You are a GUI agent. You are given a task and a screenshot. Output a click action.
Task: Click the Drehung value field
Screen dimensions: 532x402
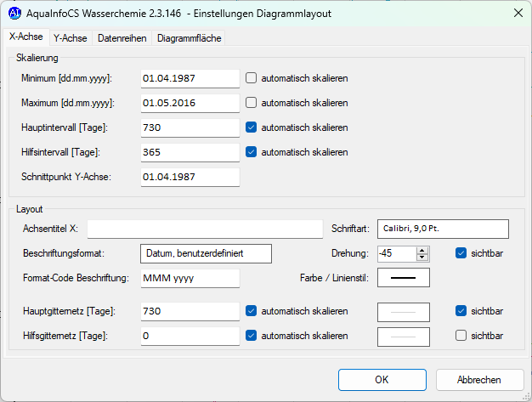pos(397,253)
